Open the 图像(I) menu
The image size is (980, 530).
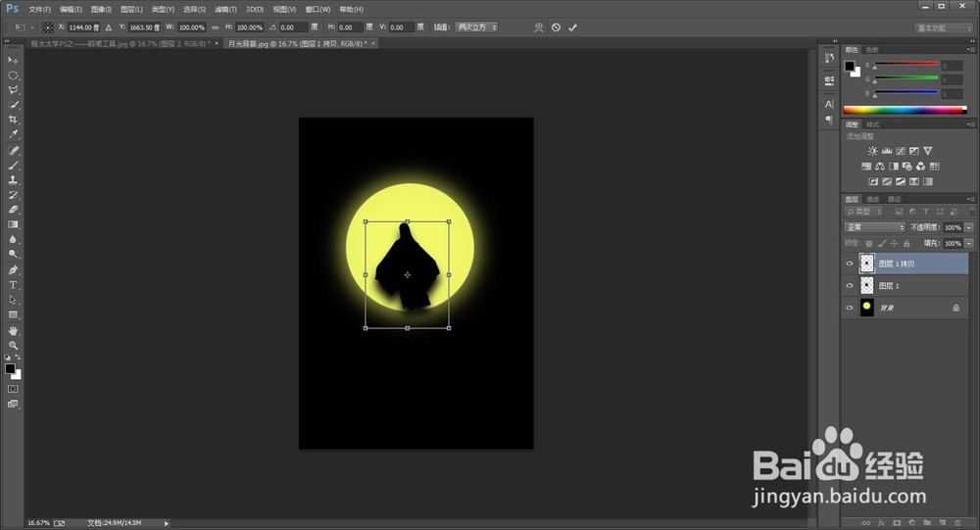(x=101, y=10)
